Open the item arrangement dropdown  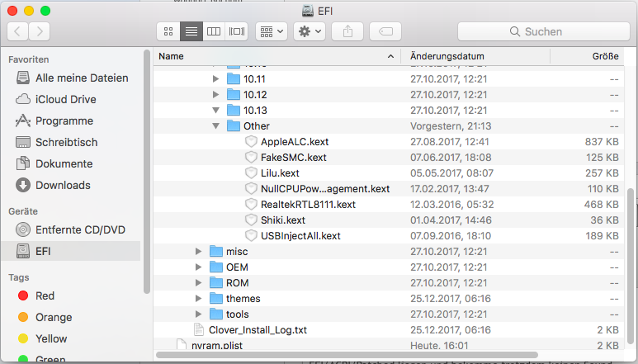272,31
